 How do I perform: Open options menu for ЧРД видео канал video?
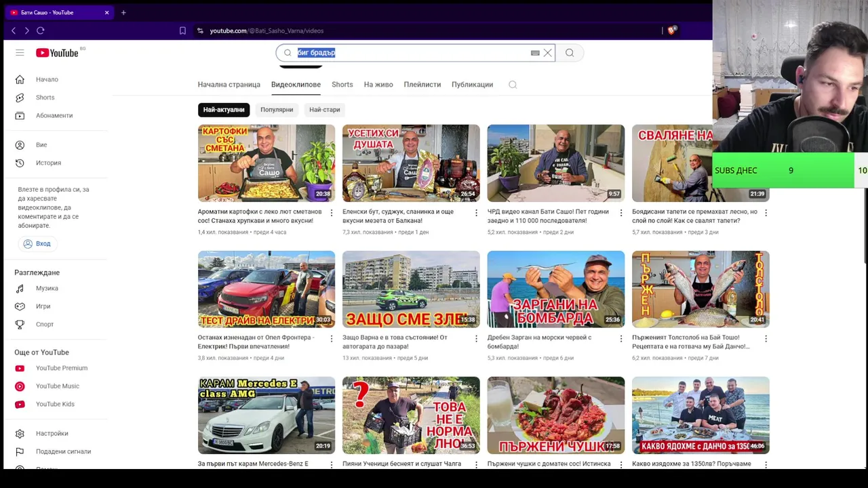621,213
